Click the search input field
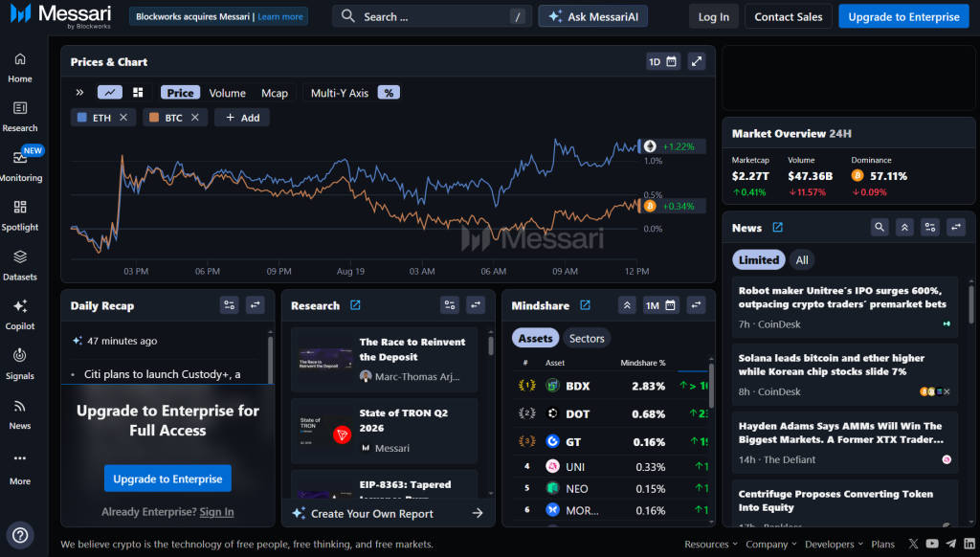Image resolution: width=980 pixels, height=557 pixels. click(x=432, y=16)
